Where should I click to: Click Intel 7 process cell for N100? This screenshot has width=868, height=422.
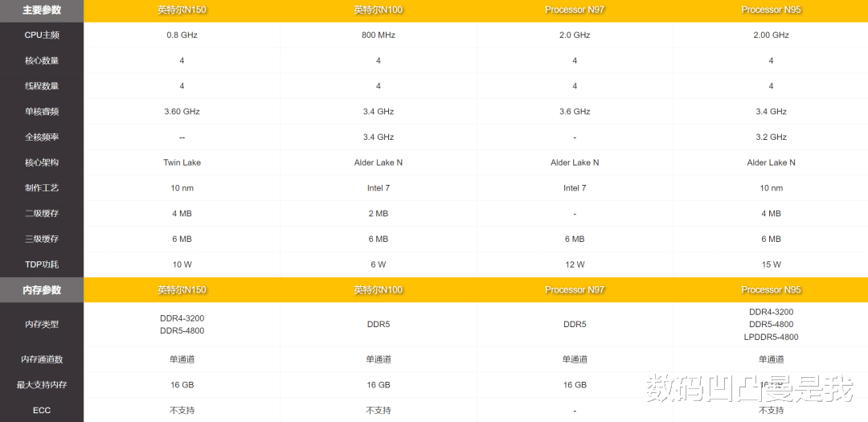tap(378, 188)
